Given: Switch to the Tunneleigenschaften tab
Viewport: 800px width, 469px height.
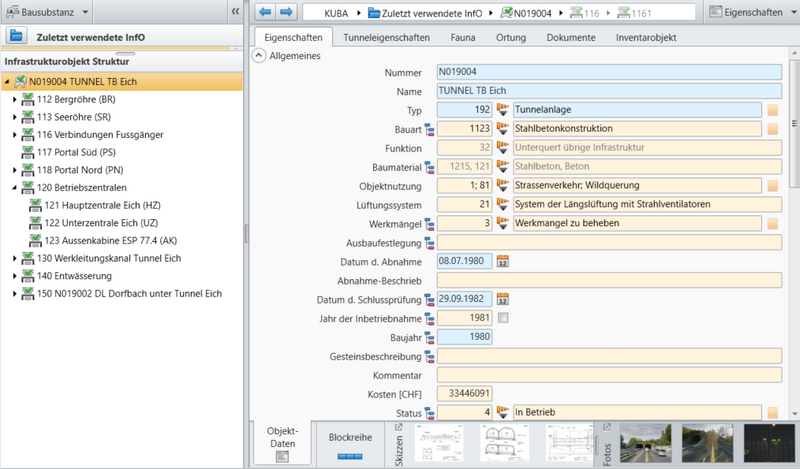Looking at the screenshot, I should tap(386, 37).
